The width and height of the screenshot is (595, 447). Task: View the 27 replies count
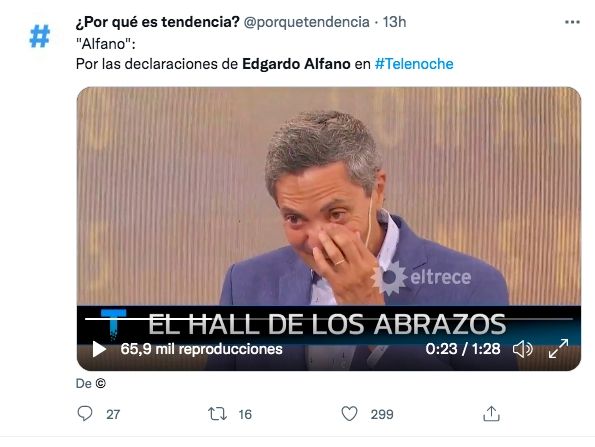click(x=113, y=414)
